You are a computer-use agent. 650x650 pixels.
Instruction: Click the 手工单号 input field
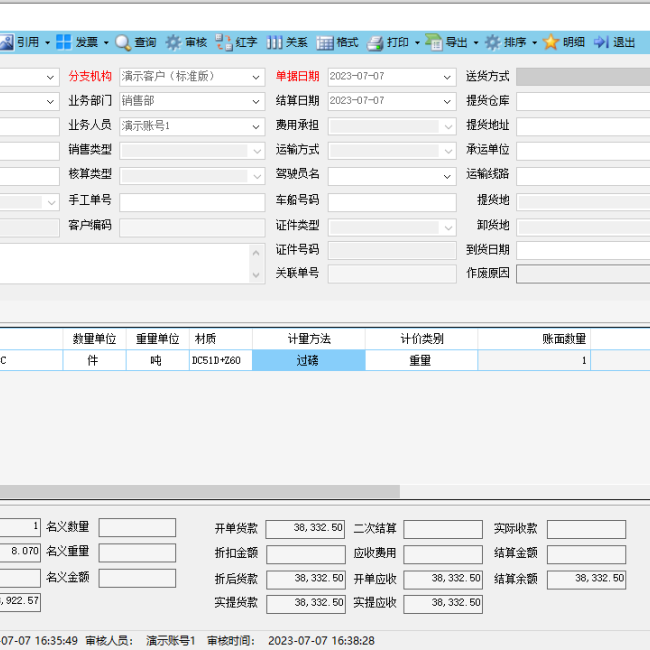coord(192,202)
